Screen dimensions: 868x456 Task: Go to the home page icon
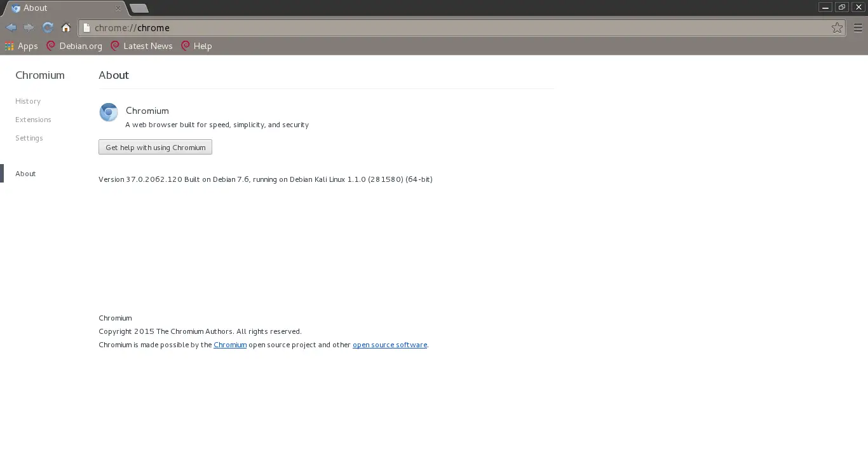66,27
